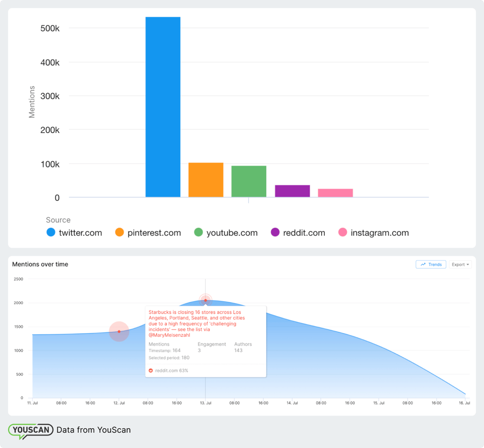Toggle youtube.com green legend marker
This screenshot has width=484, height=448.
click(x=199, y=233)
